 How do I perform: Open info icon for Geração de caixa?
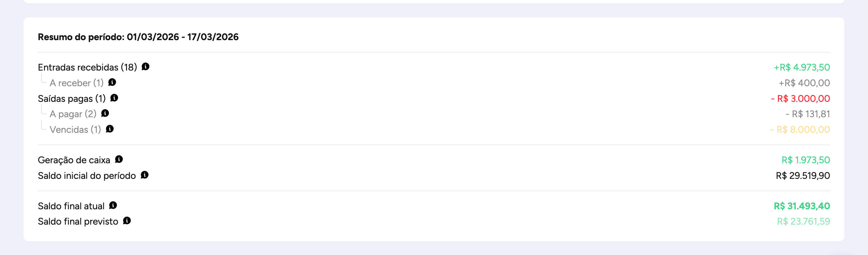119,159
